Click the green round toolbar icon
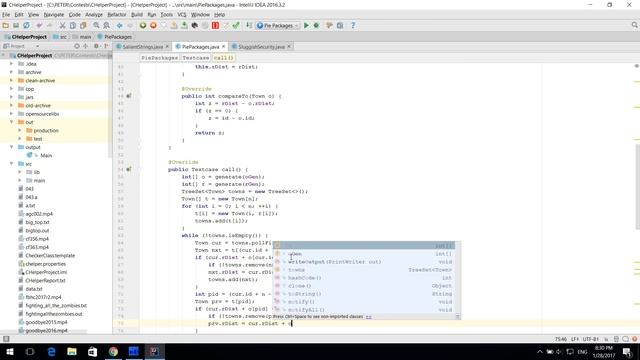This screenshot has height=360, width=640. [143, 25]
